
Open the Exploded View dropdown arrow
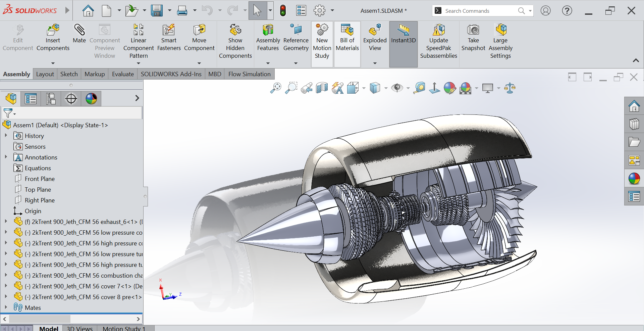[x=375, y=63]
